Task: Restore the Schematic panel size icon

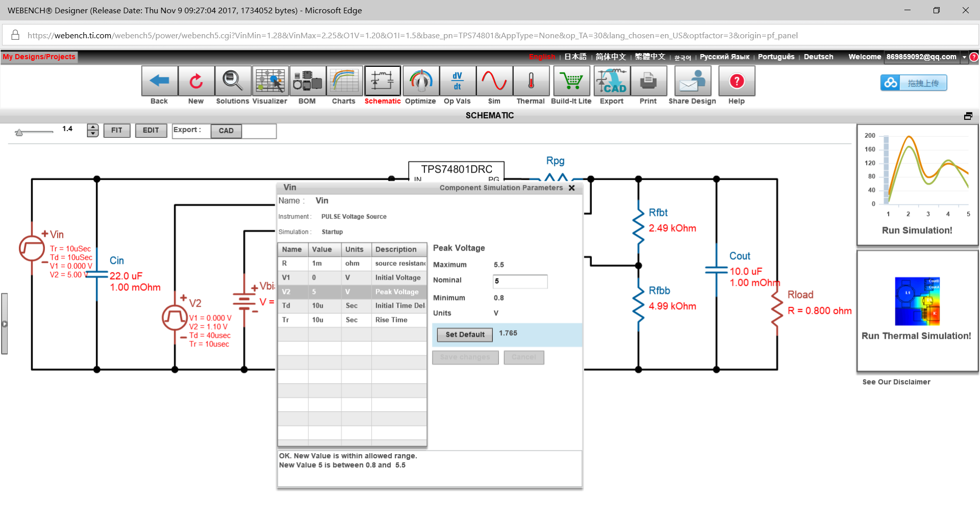Action: click(968, 116)
